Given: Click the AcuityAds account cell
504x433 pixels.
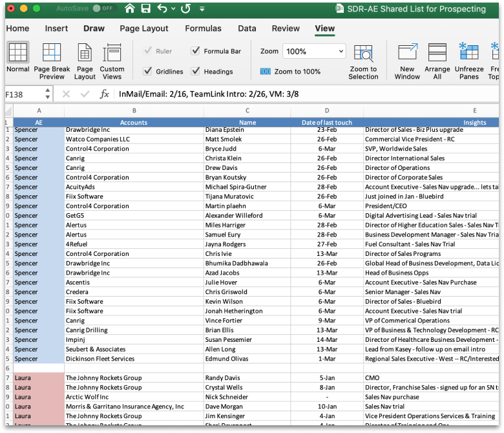Looking at the screenshot, I should pyautogui.click(x=134, y=187).
